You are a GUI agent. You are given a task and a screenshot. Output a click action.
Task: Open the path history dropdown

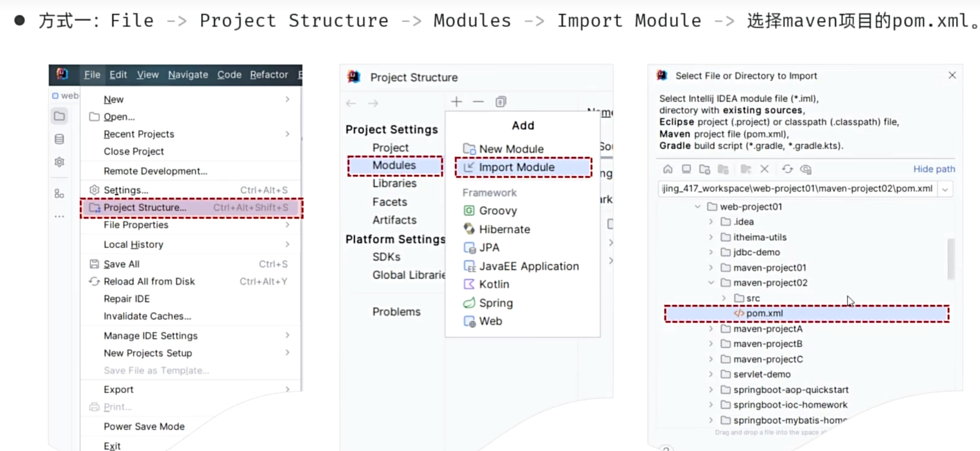945,189
